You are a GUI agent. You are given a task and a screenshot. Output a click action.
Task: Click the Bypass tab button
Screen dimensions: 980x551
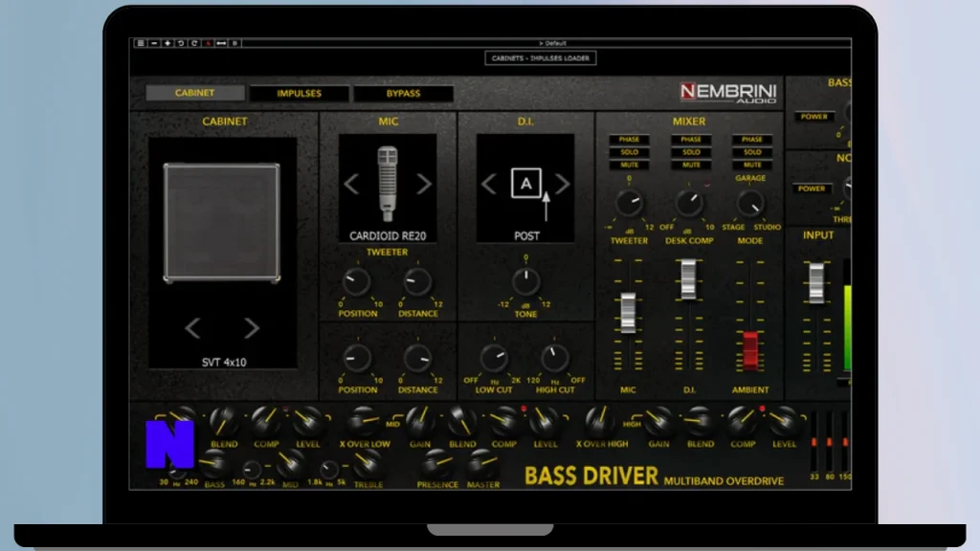403,94
